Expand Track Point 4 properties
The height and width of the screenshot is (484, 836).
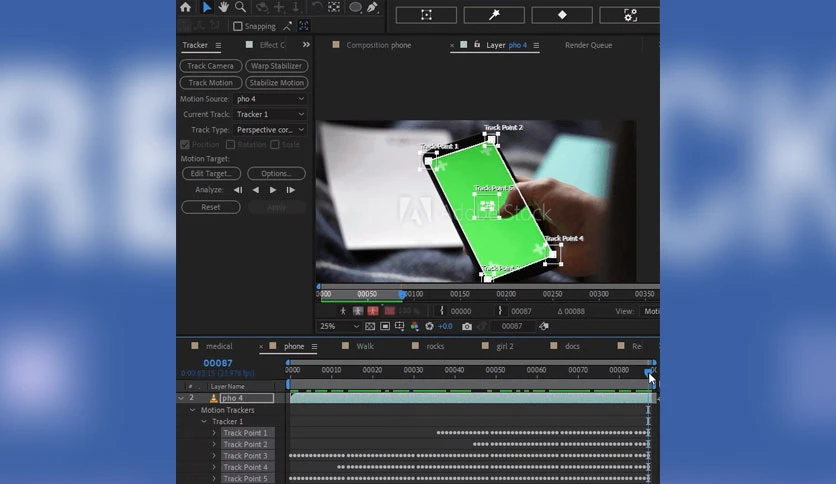click(x=214, y=467)
